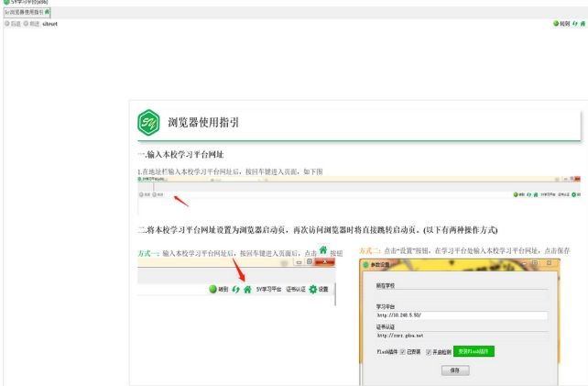Click the SY hexagon logo on guide page

(148, 123)
